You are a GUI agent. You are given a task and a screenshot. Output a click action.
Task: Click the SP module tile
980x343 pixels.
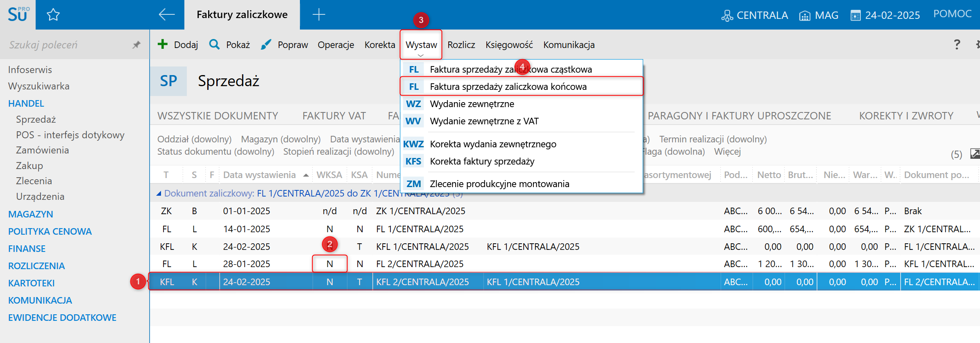click(168, 81)
